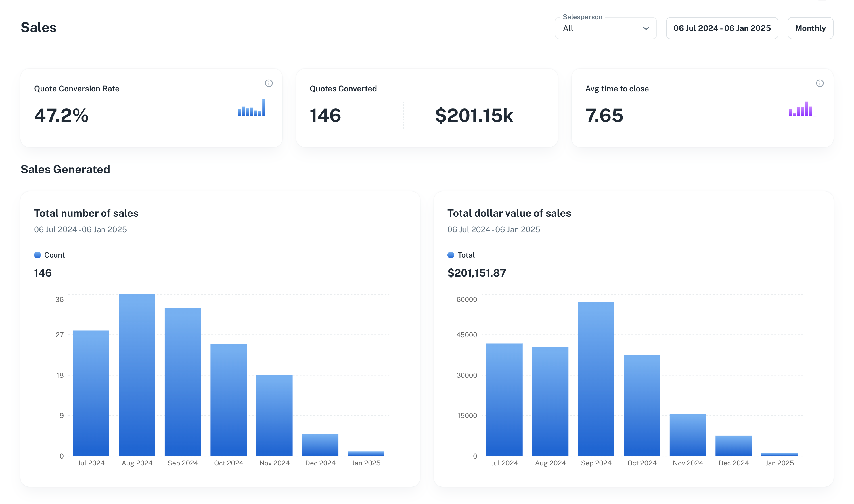
Task: Click Oct 2024 bar in dollar value chart
Action: tap(642, 405)
